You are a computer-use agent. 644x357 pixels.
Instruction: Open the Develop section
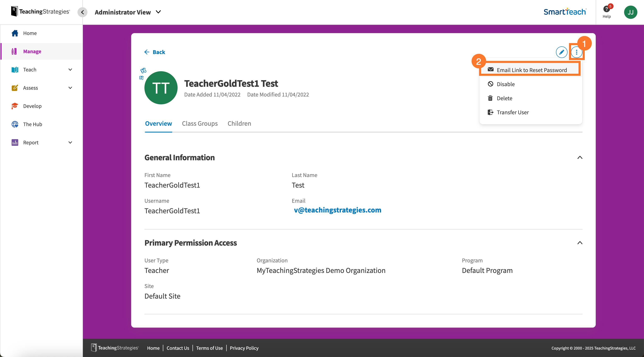click(x=32, y=106)
